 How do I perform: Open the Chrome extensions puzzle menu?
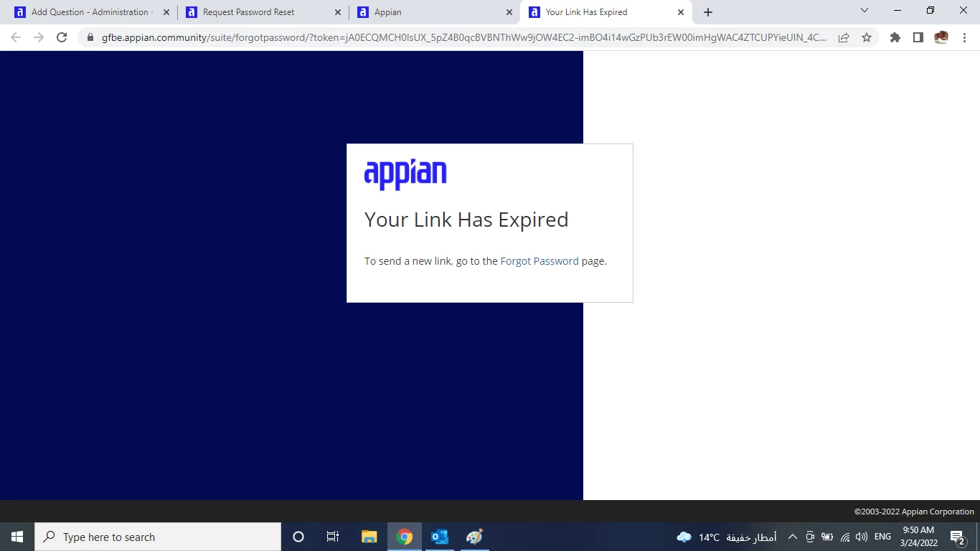895,37
